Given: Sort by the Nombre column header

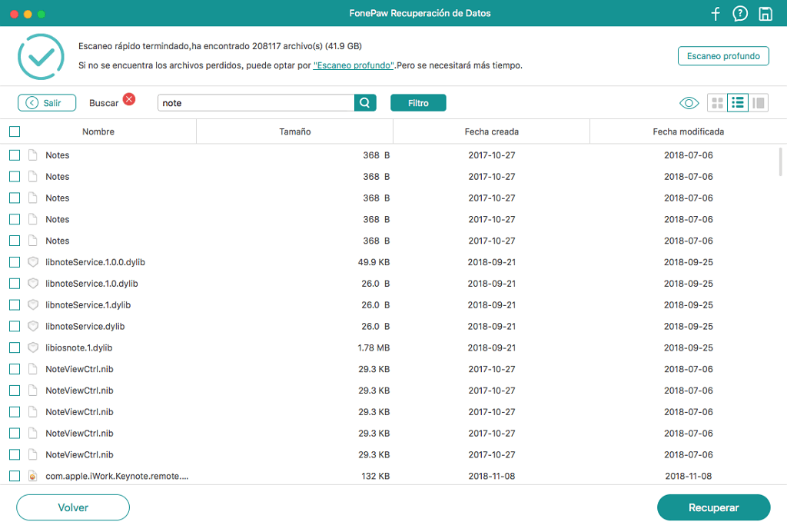Looking at the screenshot, I should (x=98, y=131).
